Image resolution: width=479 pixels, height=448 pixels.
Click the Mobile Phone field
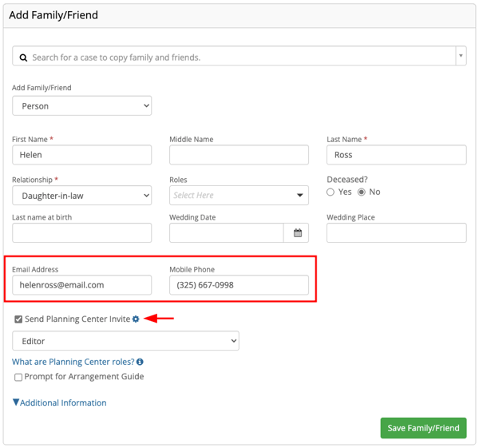coord(239,285)
